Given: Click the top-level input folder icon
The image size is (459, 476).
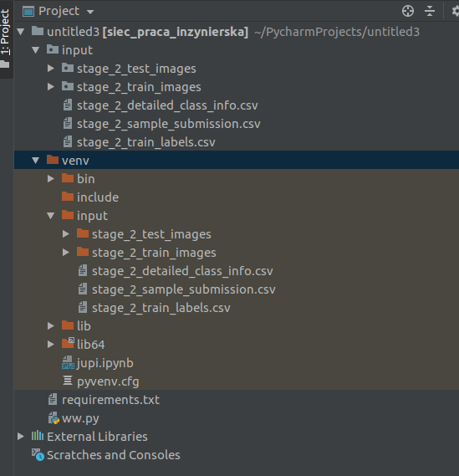Looking at the screenshot, I should click(53, 49).
